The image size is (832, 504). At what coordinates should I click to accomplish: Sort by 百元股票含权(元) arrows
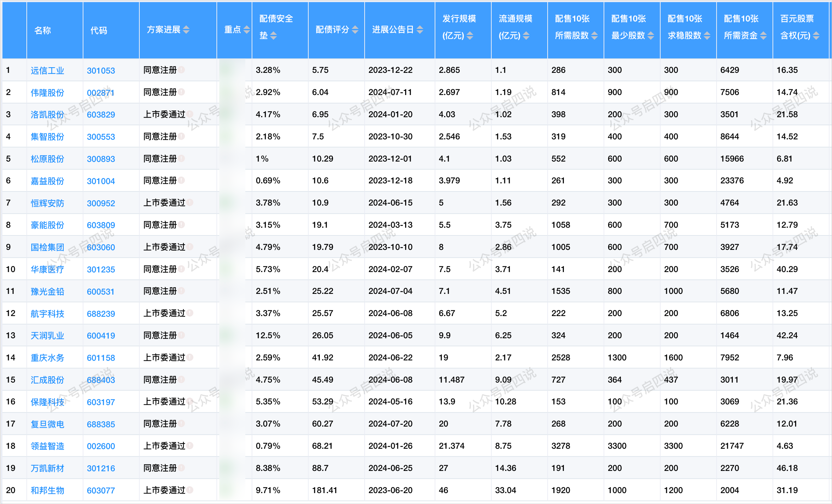click(816, 36)
